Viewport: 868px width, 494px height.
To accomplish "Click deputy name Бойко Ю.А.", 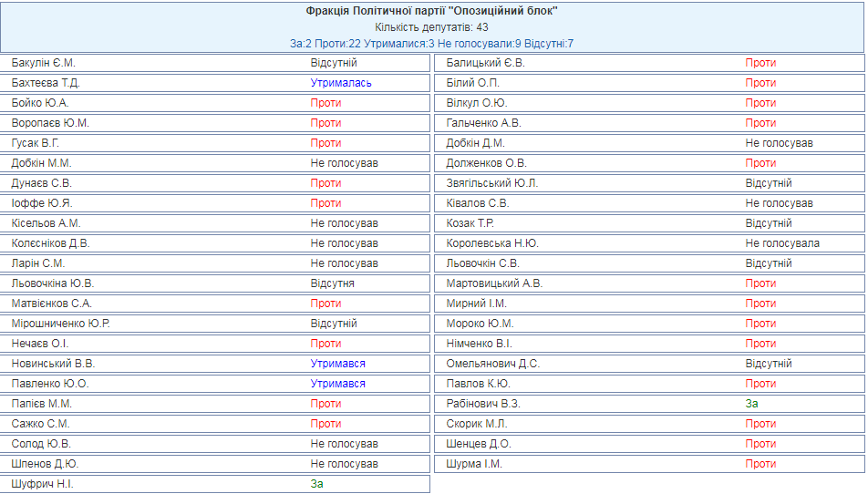I will coord(40,103).
